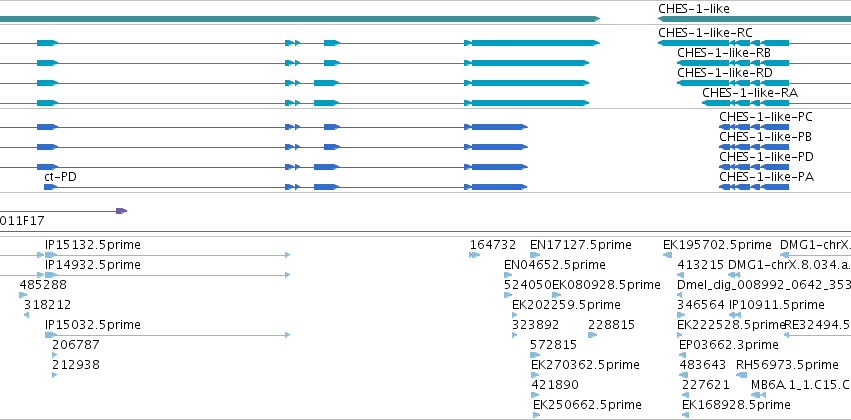The image size is (851, 420).
Task: Open the CHES-1-like-RB transcript
Action: [x=724, y=53]
